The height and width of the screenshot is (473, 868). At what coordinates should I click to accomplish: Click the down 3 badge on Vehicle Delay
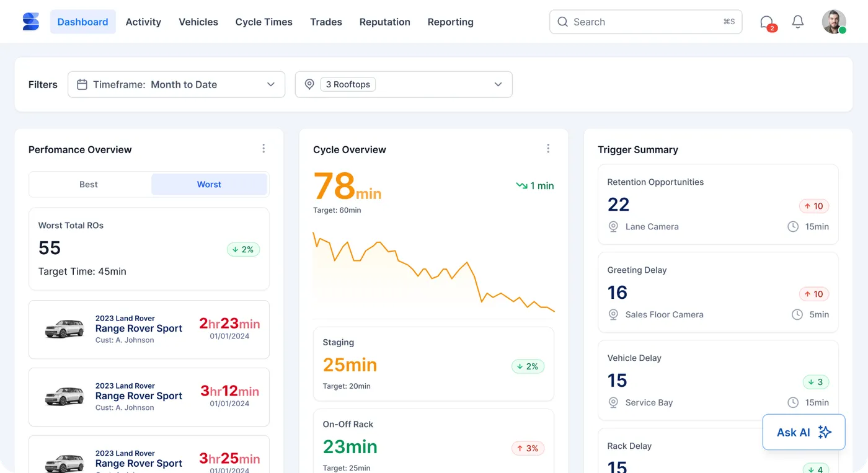816,382
